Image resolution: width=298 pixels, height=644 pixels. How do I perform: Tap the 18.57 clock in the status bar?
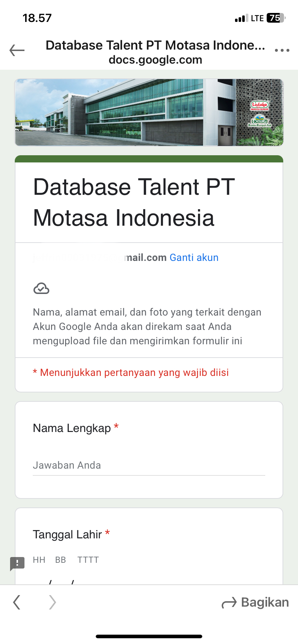coord(37,18)
